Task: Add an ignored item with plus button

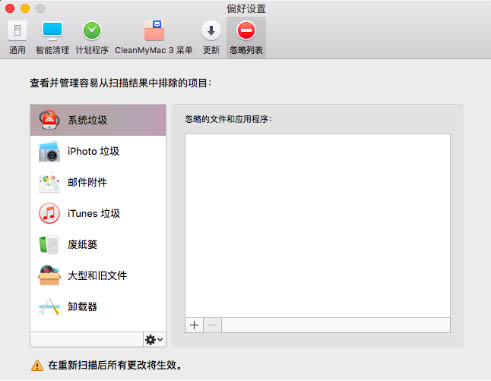Action: pyautogui.click(x=194, y=325)
